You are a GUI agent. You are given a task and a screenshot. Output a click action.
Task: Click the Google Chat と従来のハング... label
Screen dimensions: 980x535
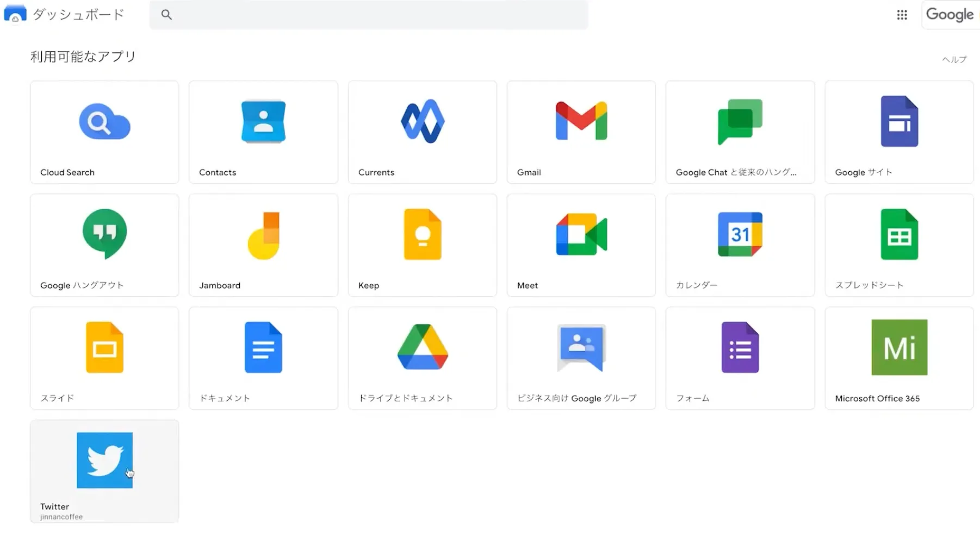[736, 172]
